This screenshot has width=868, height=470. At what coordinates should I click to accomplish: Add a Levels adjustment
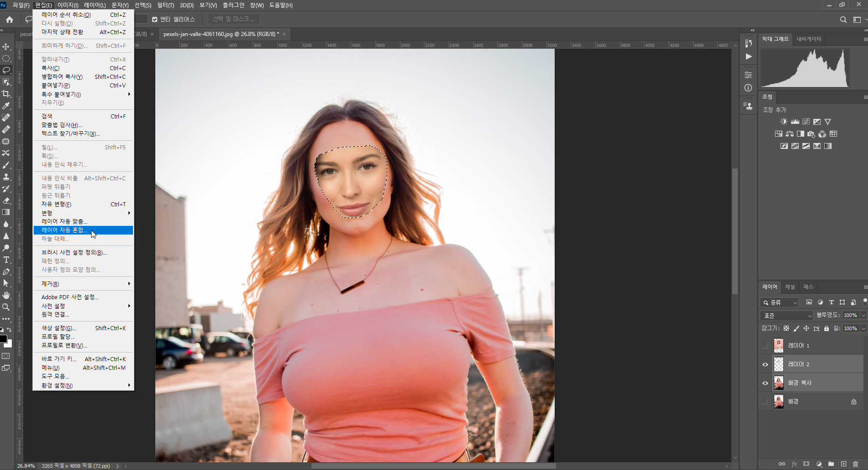(795, 122)
